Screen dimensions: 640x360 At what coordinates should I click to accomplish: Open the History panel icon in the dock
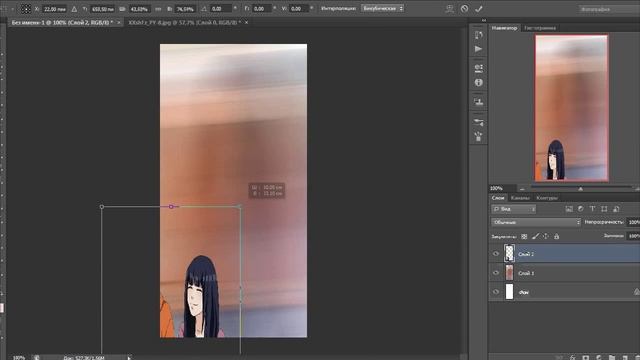(x=479, y=35)
